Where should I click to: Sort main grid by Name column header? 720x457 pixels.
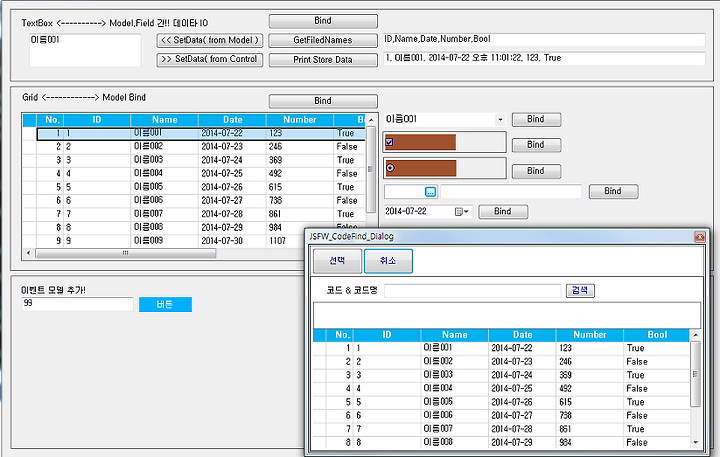(164, 120)
